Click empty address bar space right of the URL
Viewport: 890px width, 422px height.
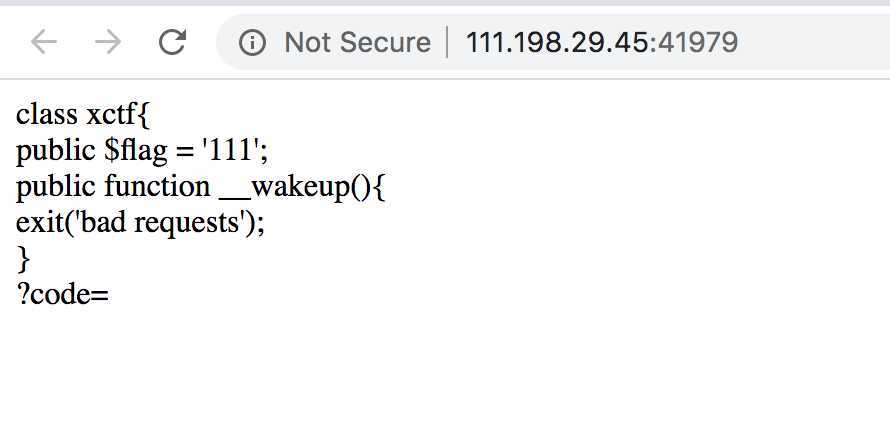[812, 43]
